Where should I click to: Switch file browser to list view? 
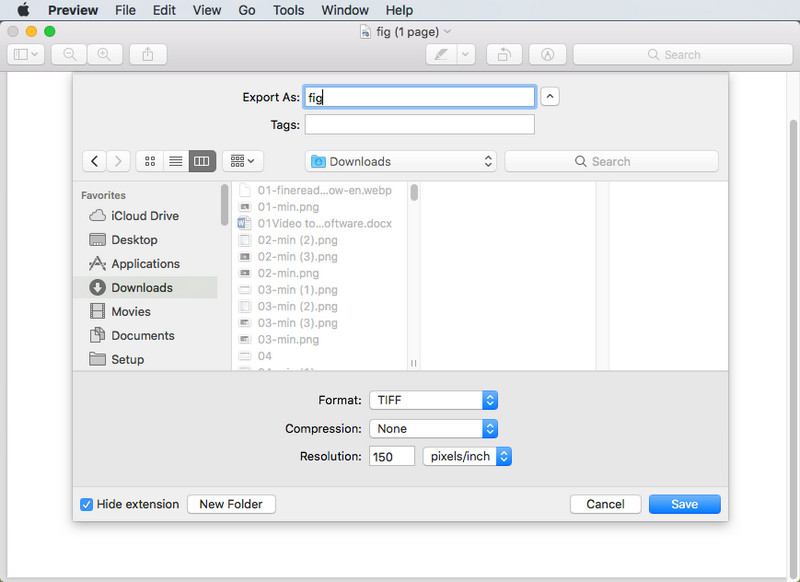[176, 161]
